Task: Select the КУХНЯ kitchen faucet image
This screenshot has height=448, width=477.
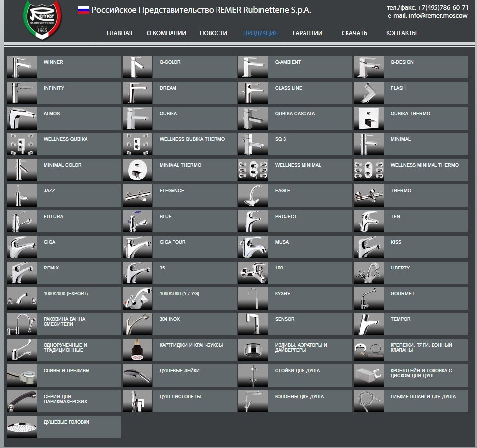Action: 253,298
